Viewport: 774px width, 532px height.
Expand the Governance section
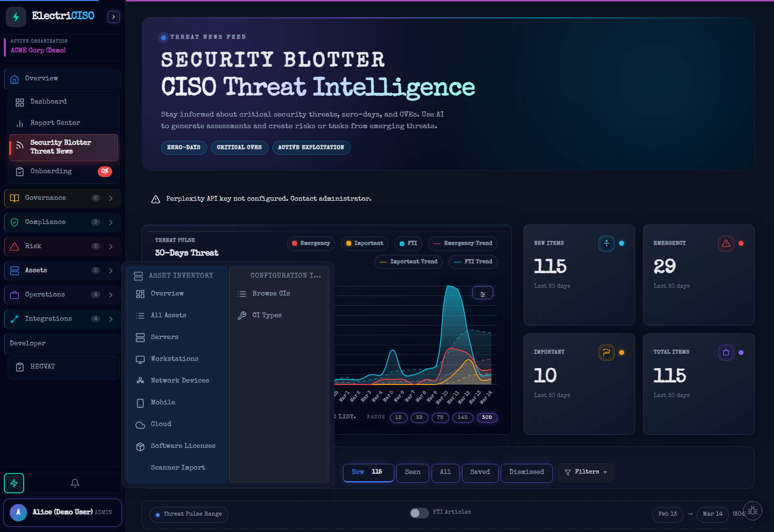click(110, 198)
